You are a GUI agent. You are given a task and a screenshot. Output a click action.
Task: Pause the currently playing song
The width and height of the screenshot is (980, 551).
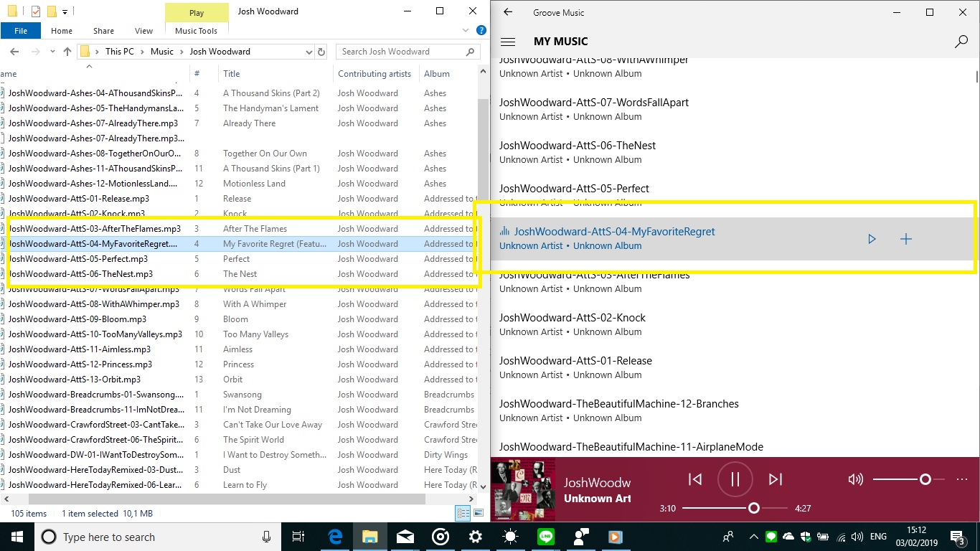[x=735, y=479]
